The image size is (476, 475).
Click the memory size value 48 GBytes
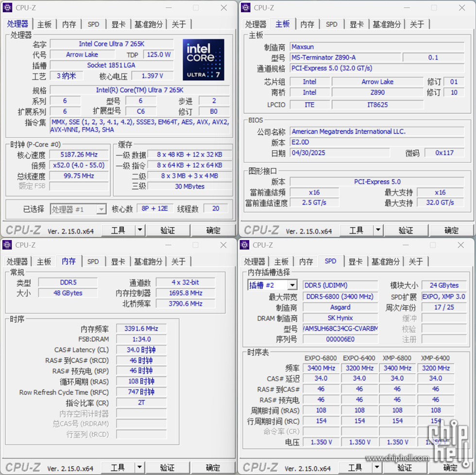(x=68, y=293)
